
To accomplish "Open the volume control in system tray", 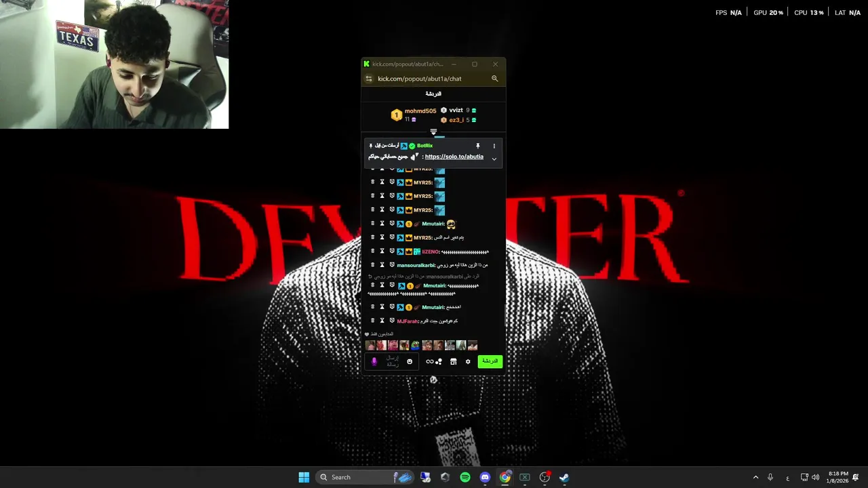I will point(815,477).
